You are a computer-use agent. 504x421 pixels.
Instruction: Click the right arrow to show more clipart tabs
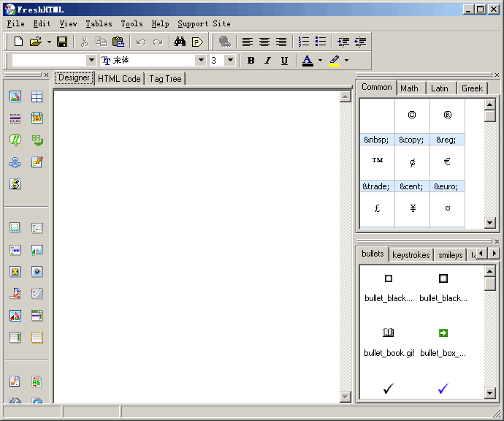tap(495, 253)
